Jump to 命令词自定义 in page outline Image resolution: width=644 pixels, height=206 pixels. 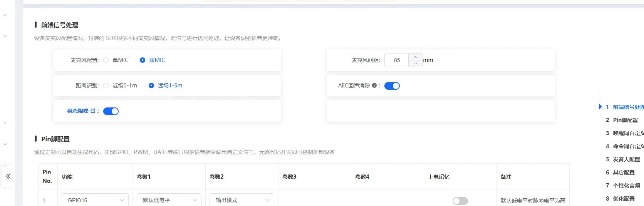[628, 146]
